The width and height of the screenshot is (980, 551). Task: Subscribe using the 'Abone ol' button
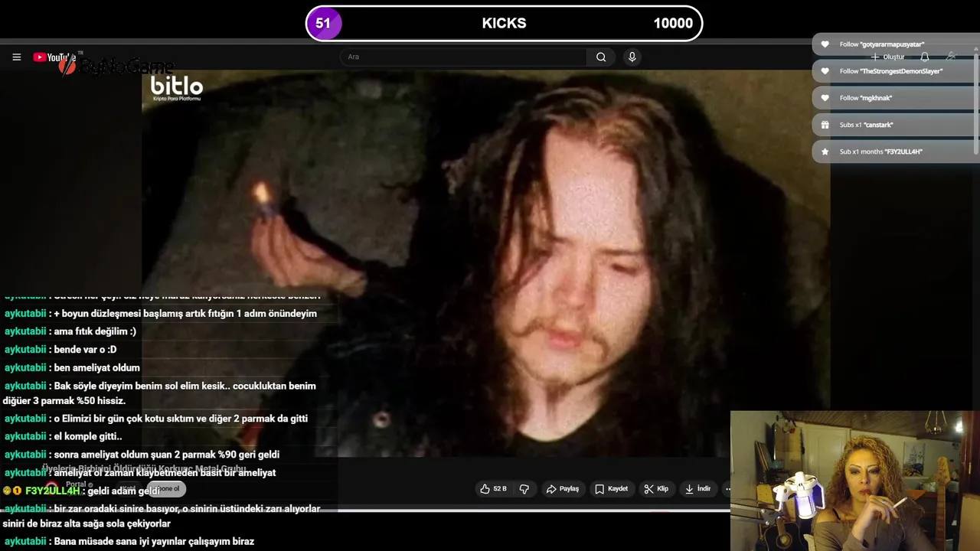[167, 489]
